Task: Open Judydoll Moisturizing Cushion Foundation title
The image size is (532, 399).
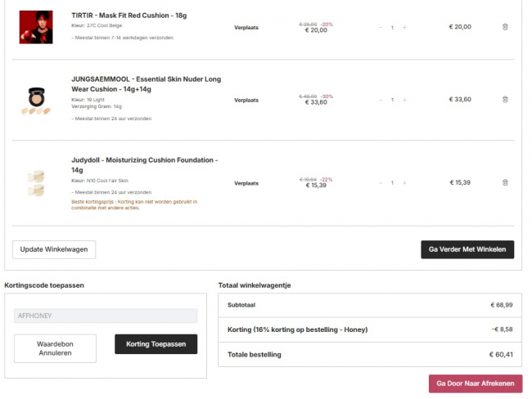Action: pos(144,164)
